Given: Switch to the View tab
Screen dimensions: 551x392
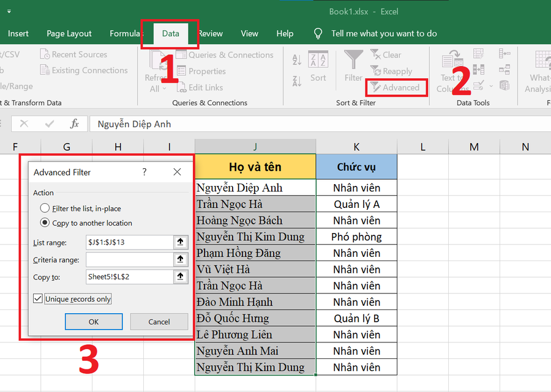Looking at the screenshot, I should coord(250,34).
